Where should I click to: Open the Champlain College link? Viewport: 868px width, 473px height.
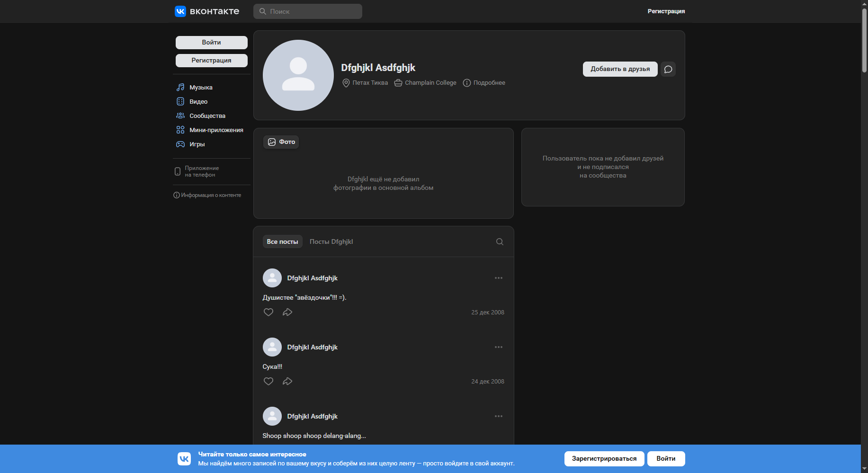point(430,83)
